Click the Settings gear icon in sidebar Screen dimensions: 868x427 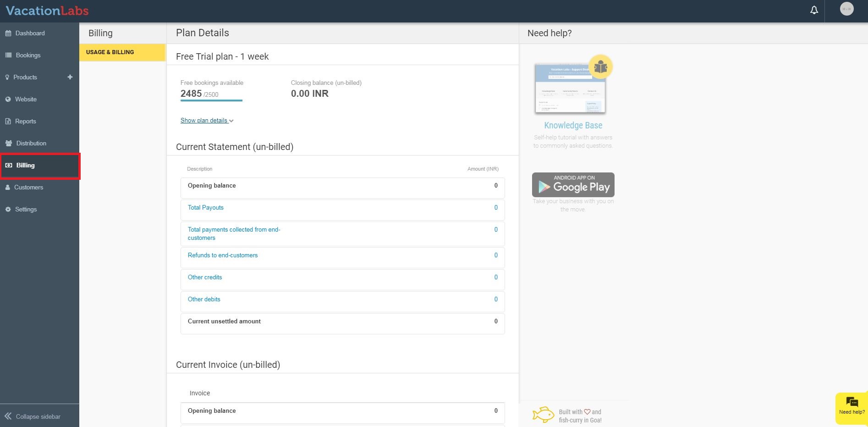pyautogui.click(x=8, y=210)
